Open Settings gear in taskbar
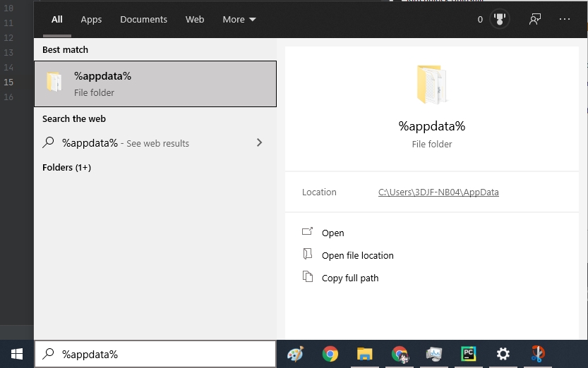The image size is (588, 368). coord(503,354)
